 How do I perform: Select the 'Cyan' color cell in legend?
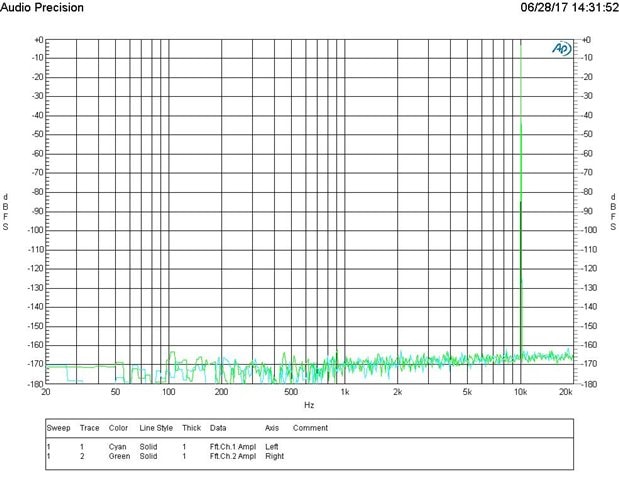[118, 447]
